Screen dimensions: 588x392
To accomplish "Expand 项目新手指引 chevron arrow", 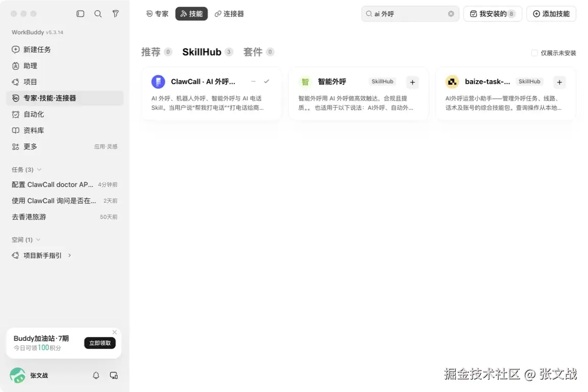I will (x=69, y=255).
